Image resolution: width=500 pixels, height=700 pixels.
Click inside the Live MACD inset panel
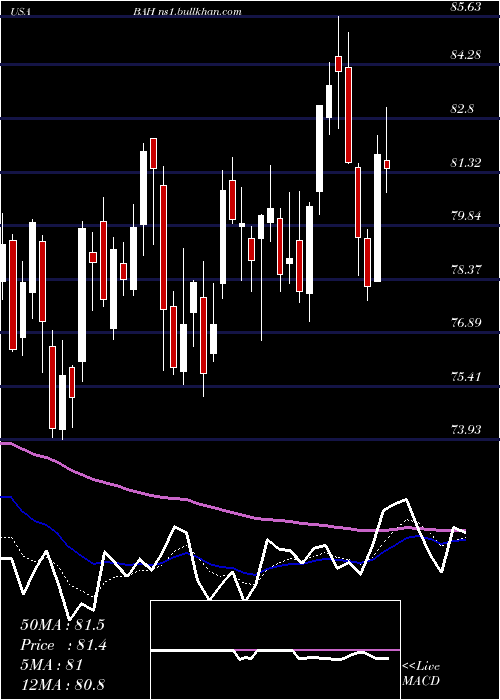tap(275, 650)
